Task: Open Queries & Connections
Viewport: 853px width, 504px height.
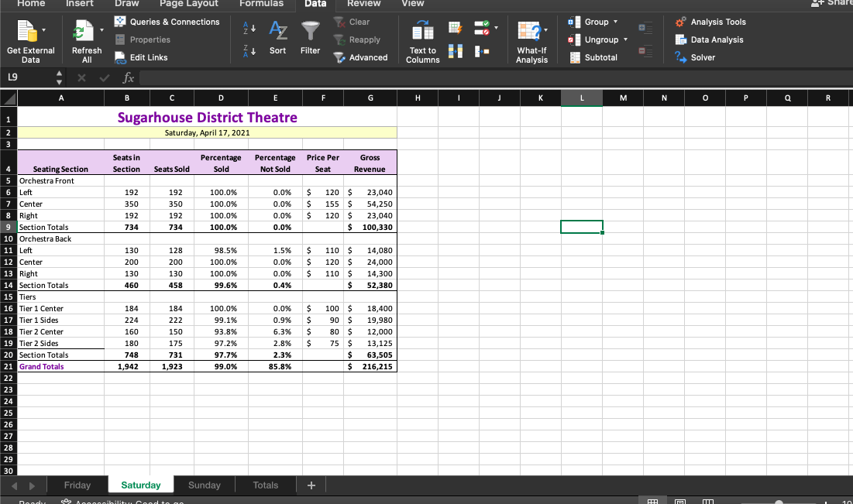Action: click(167, 22)
